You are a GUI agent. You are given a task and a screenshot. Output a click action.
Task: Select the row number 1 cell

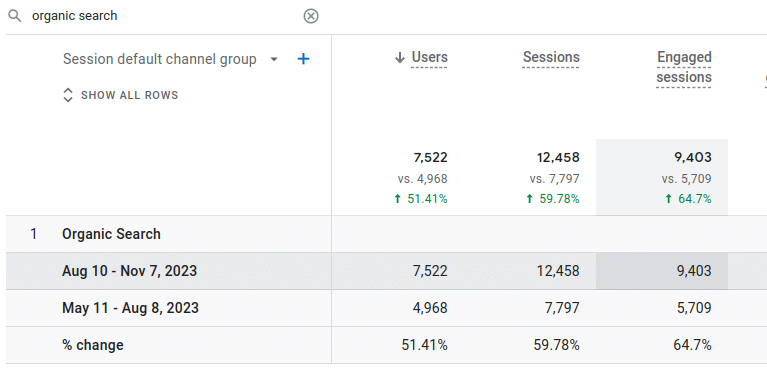34,234
